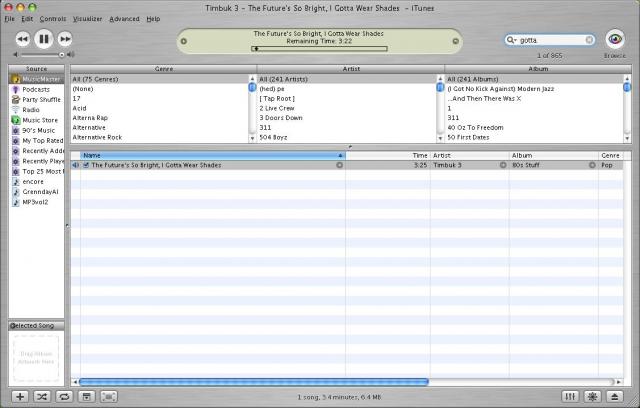Open the GrenndayAI playlist
Screen dimensions: 640x408
pyautogui.click(x=36, y=192)
